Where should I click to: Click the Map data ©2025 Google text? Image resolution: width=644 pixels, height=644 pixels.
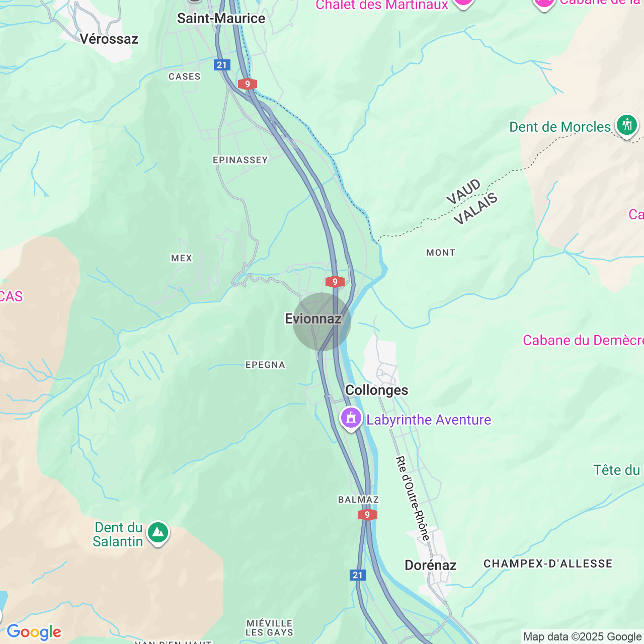tap(583, 637)
